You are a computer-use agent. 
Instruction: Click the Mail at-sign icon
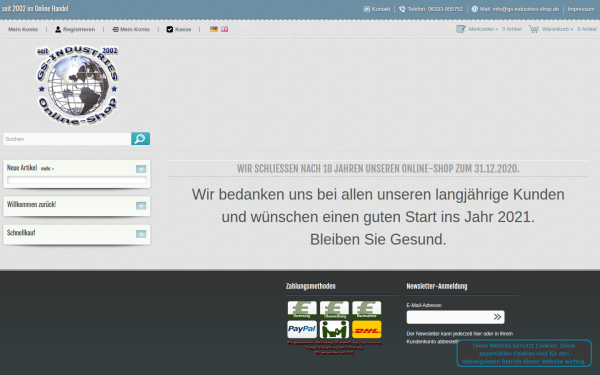point(474,9)
